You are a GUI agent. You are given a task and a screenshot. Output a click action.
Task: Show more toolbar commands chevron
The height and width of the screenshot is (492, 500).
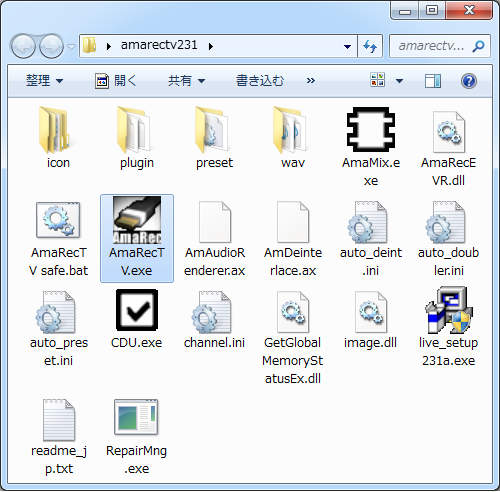(311, 81)
